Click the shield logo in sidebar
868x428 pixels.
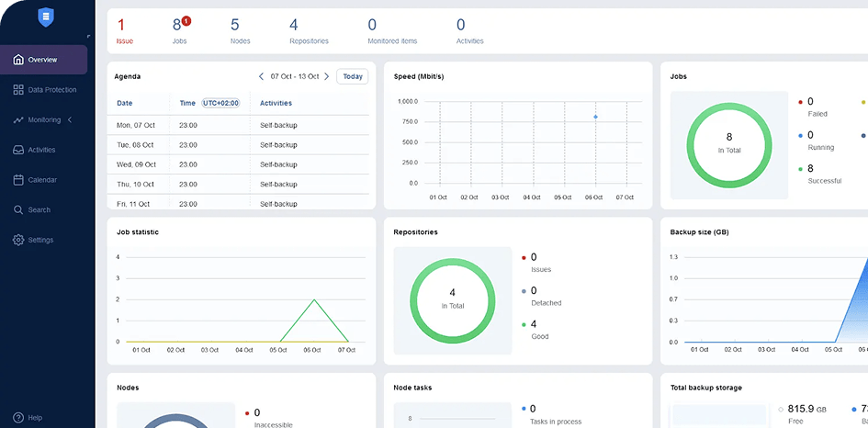[47, 17]
